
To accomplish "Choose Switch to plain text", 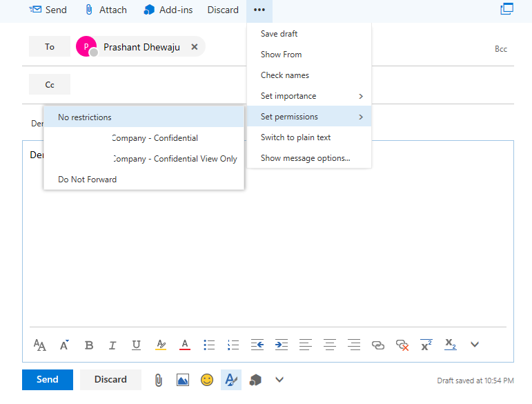I will [x=295, y=137].
